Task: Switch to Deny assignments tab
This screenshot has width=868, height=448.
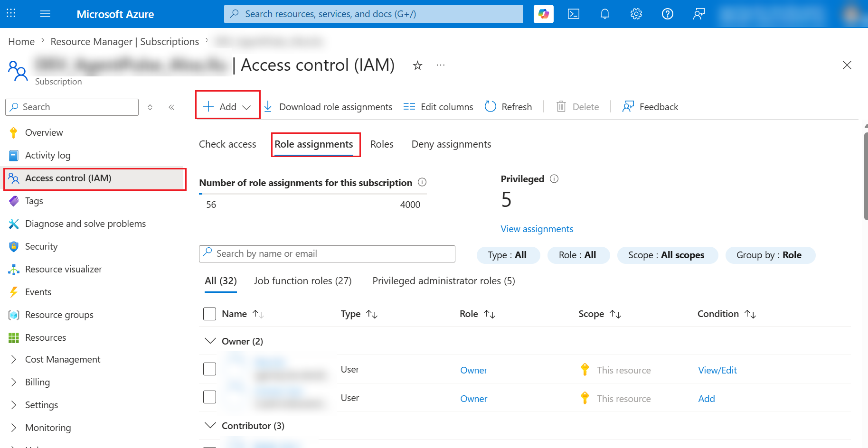Action: pyautogui.click(x=451, y=144)
